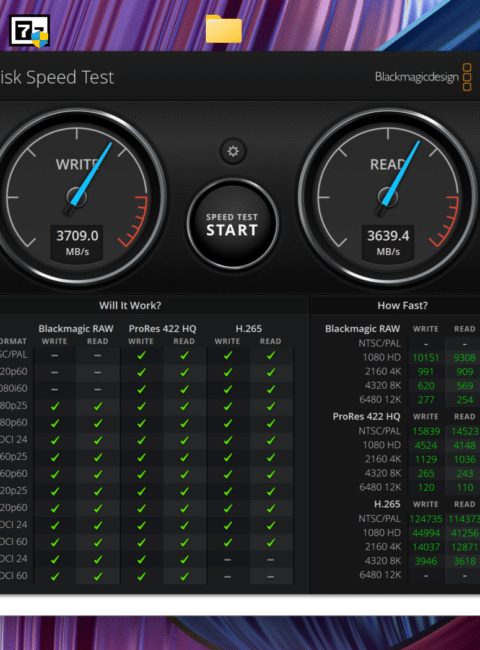Click the Blackmagic RAW heading in How Fast
480x650 pixels.
363,329
